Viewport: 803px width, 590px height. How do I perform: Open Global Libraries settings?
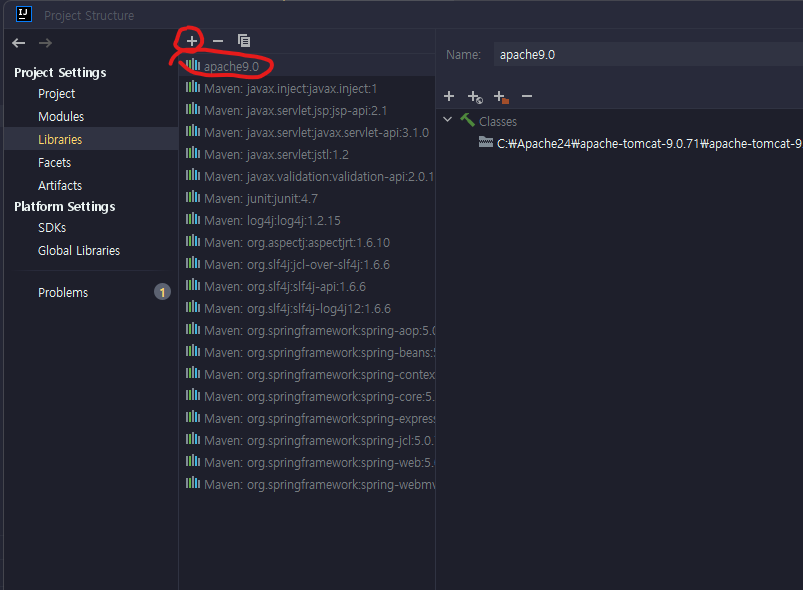point(79,250)
